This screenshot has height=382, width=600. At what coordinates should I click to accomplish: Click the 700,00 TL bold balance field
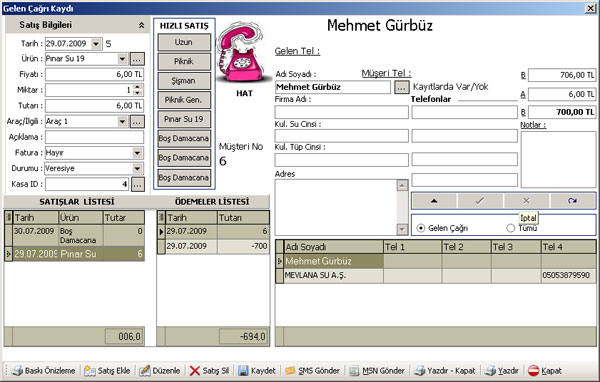[x=562, y=112]
